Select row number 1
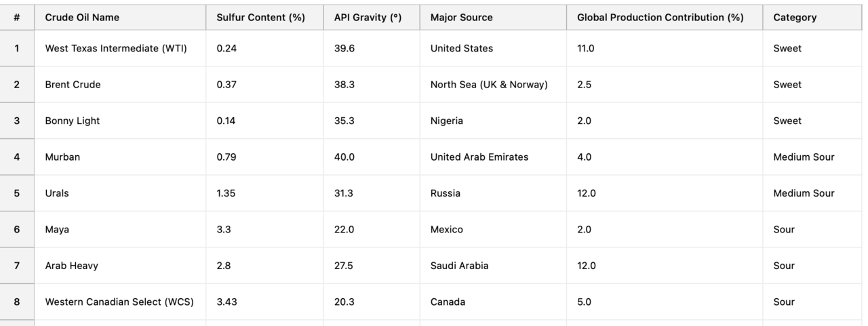Image resolution: width=868 pixels, height=326 pixels. [16, 49]
